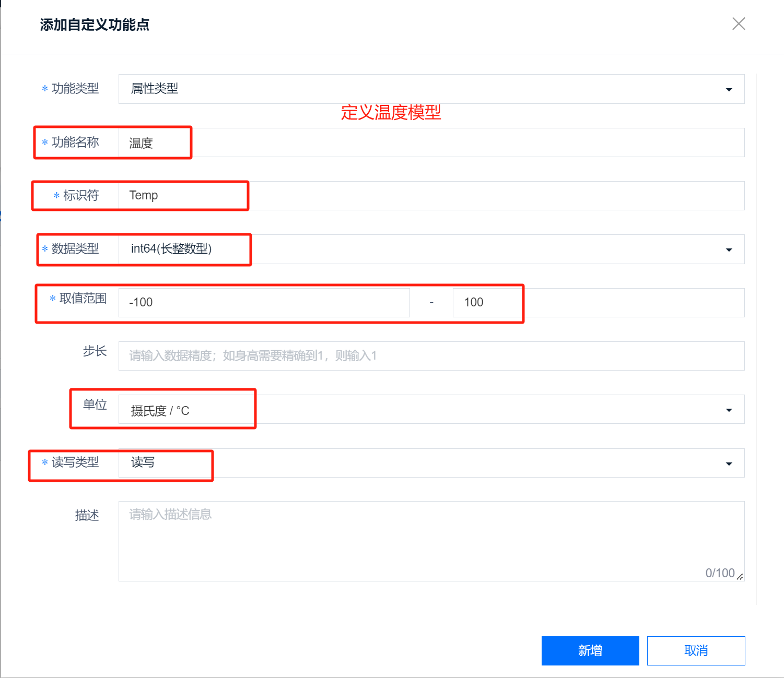Click the blue 新增 button
The width and height of the screenshot is (784, 678).
coord(590,651)
